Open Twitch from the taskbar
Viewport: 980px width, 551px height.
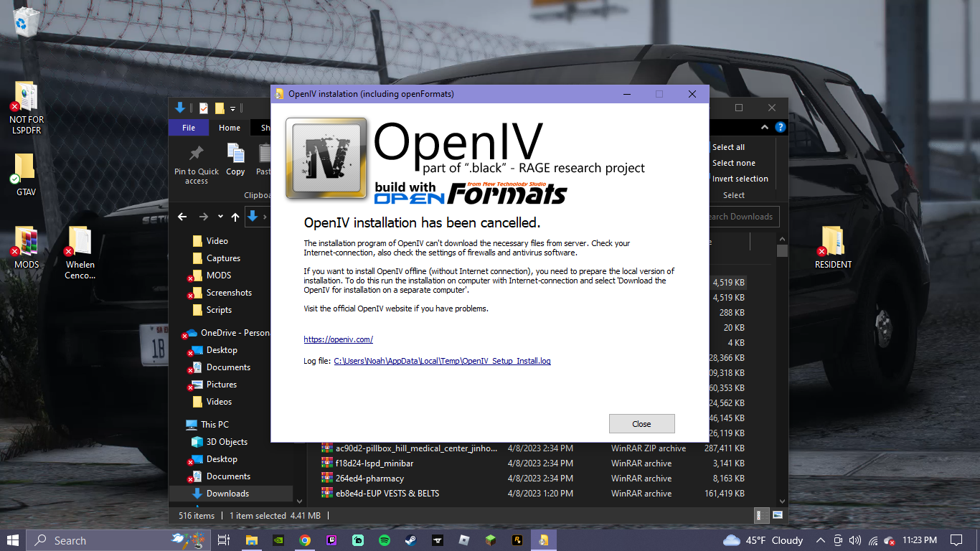pos(331,540)
